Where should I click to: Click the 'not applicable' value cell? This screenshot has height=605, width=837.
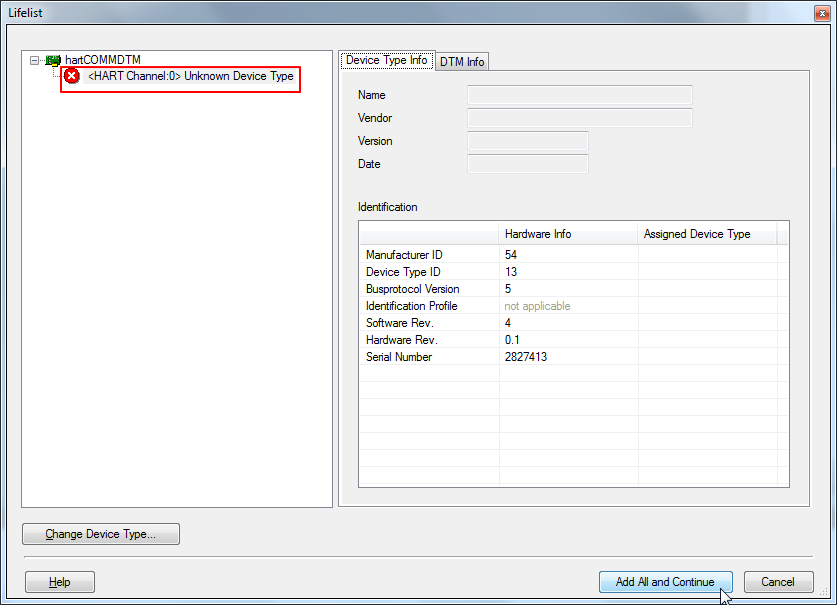point(538,306)
